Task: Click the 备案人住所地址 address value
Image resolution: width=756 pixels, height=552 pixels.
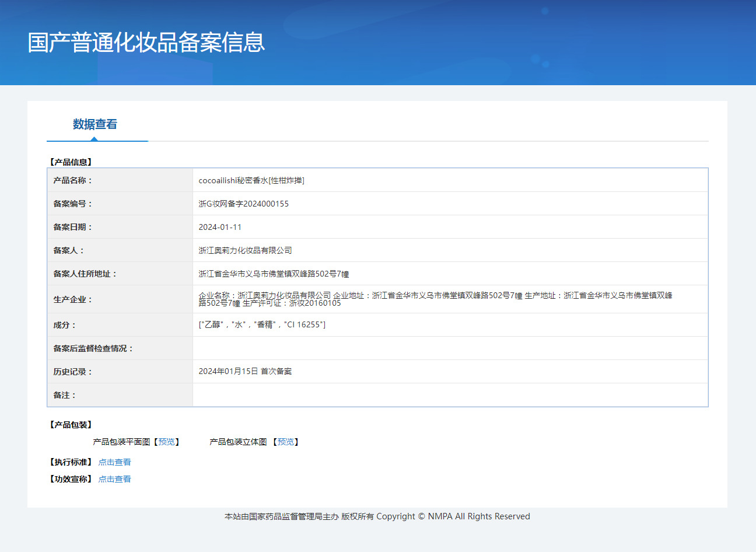Action: tap(274, 274)
